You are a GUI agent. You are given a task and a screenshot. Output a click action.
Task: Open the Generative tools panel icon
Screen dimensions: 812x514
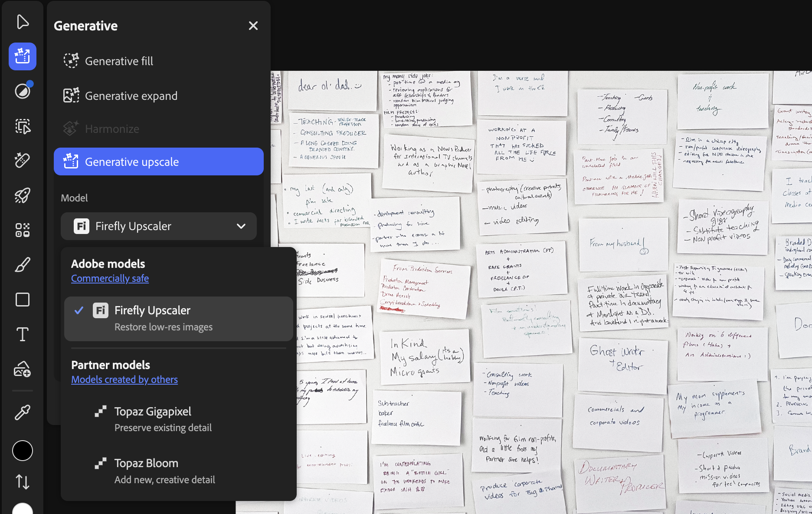click(x=22, y=56)
